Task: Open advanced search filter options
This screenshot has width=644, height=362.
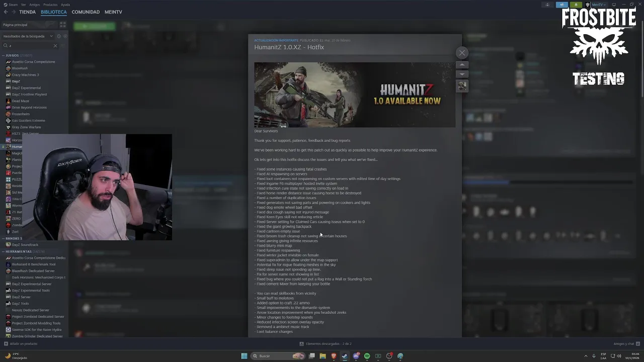Action: [63, 46]
